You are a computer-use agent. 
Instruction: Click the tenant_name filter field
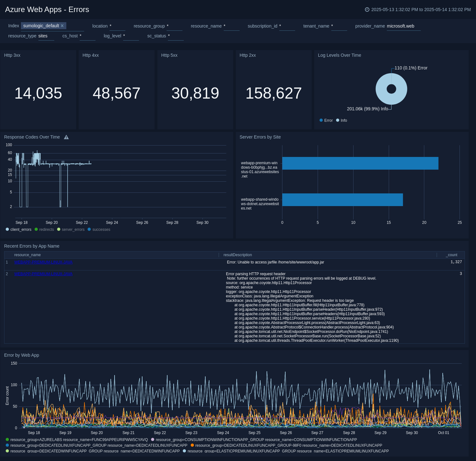click(339, 26)
